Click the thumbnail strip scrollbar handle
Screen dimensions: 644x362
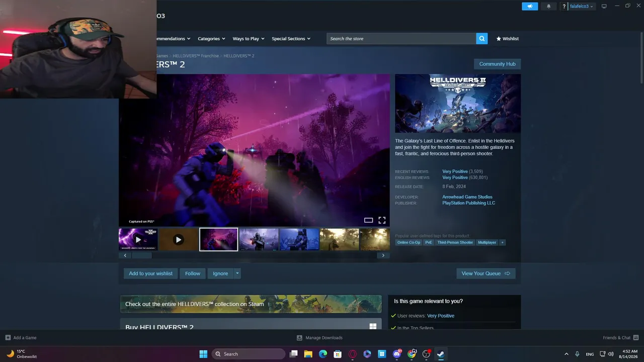pyautogui.click(x=141, y=255)
